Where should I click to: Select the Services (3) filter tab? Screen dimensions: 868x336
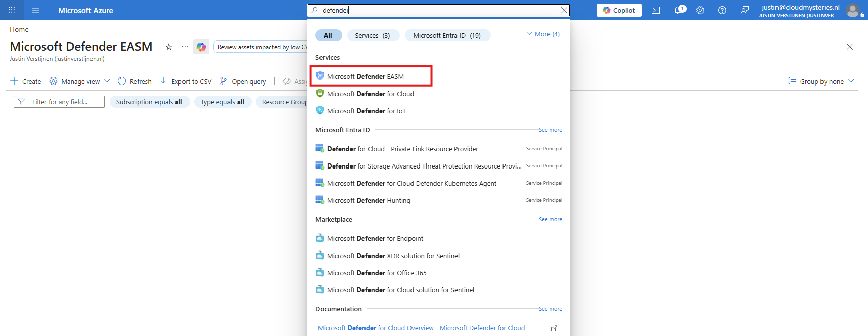coord(373,35)
